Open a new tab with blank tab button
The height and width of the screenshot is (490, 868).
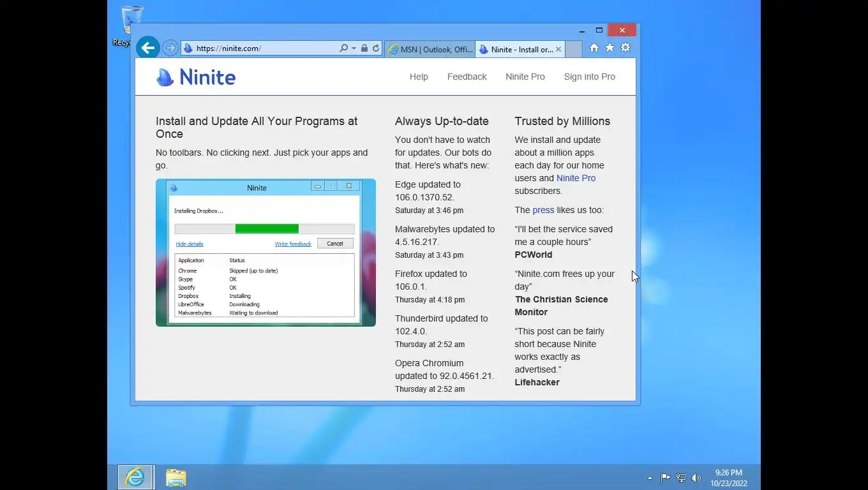pyautogui.click(x=573, y=49)
